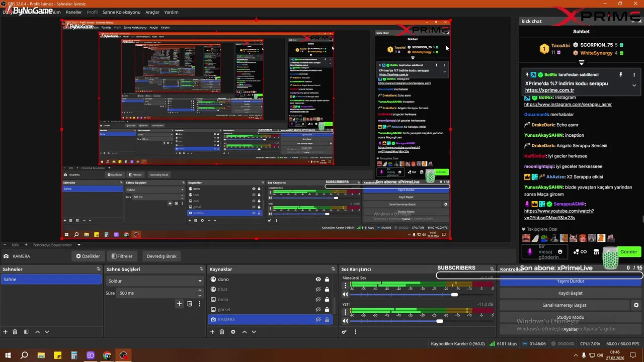Remove selected source with trash icon in Kaynaklar
644x362 pixels.
222,332
